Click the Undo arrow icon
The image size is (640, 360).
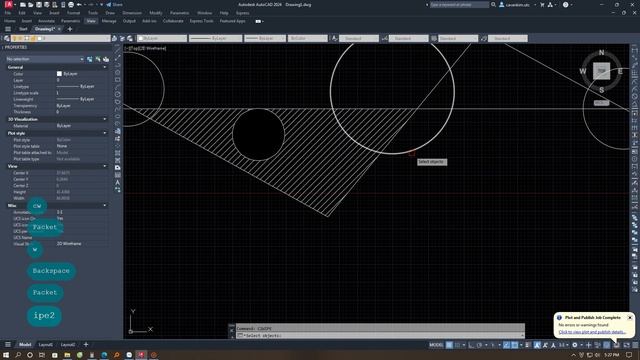(79, 4)
